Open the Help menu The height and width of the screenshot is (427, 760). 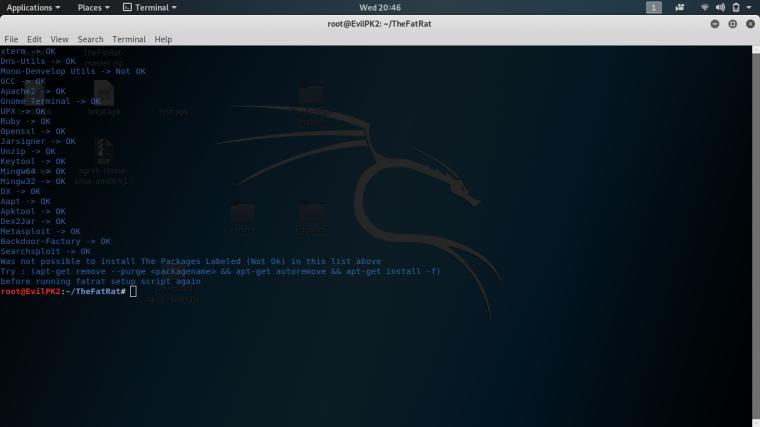163,39
